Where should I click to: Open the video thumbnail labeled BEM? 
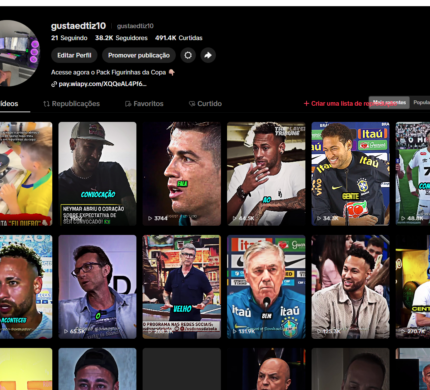click(x=266, y=287)
